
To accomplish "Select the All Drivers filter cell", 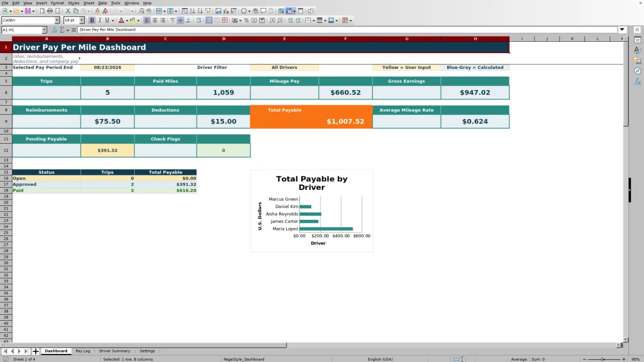I will click(284, 68).
